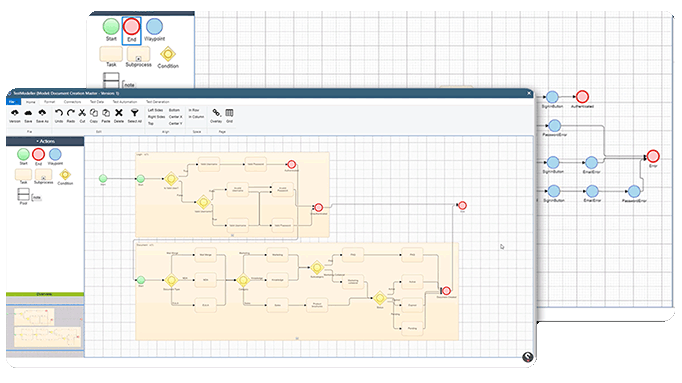Open the Test Generation ribbon tab

[x=157, y=102]
